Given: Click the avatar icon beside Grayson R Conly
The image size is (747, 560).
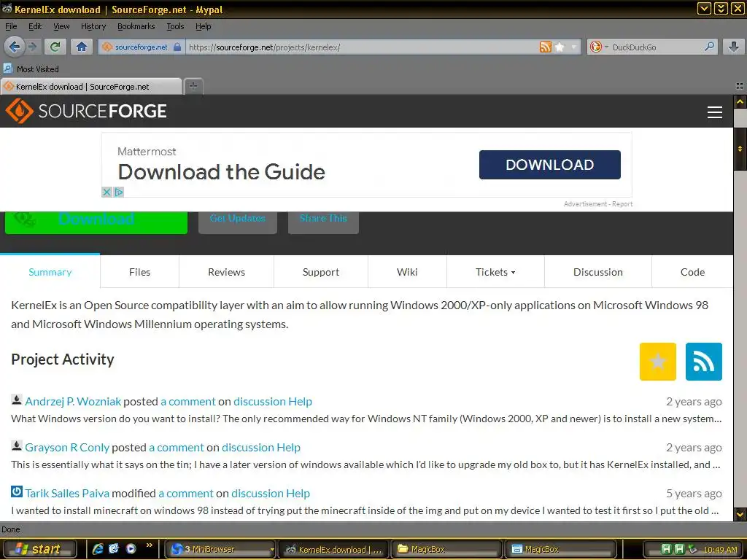Looking at the screenshot, I should pyautogui.click(x=17, y=446).
